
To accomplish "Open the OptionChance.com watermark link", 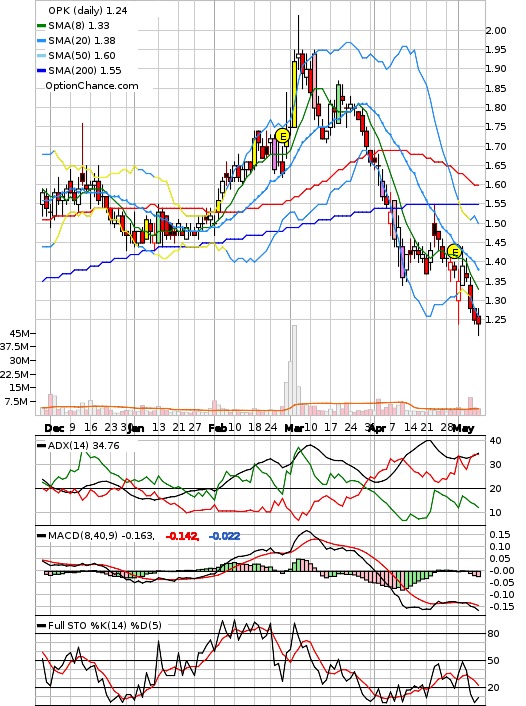I will (92, 86).
